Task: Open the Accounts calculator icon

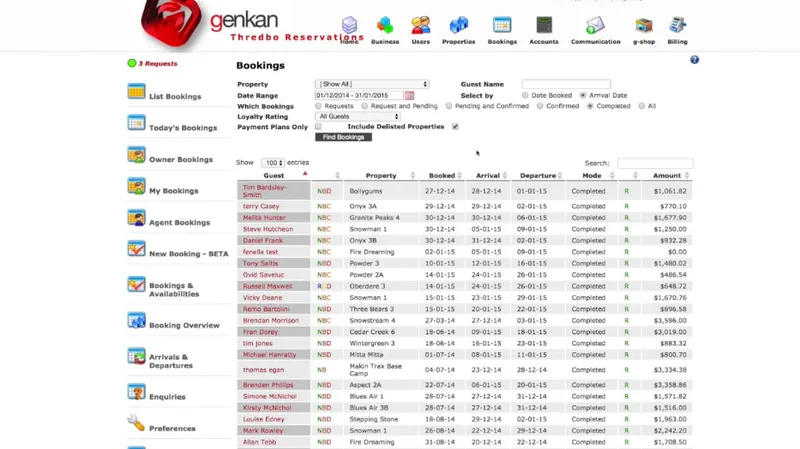Action: [544, 25]
